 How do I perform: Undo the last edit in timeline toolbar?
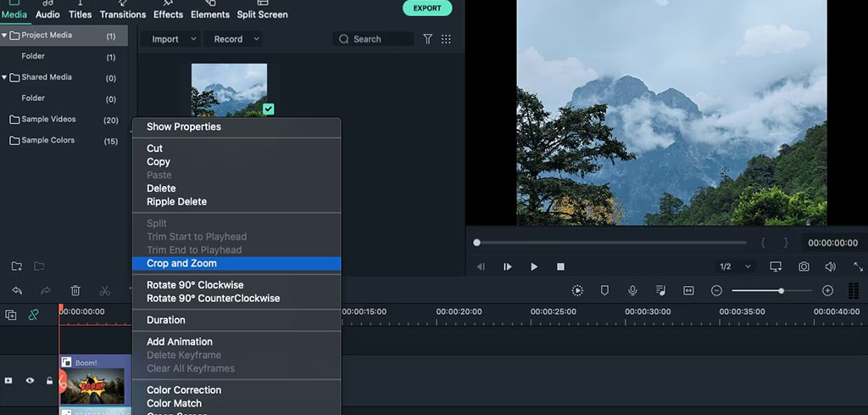pos(17,290)
